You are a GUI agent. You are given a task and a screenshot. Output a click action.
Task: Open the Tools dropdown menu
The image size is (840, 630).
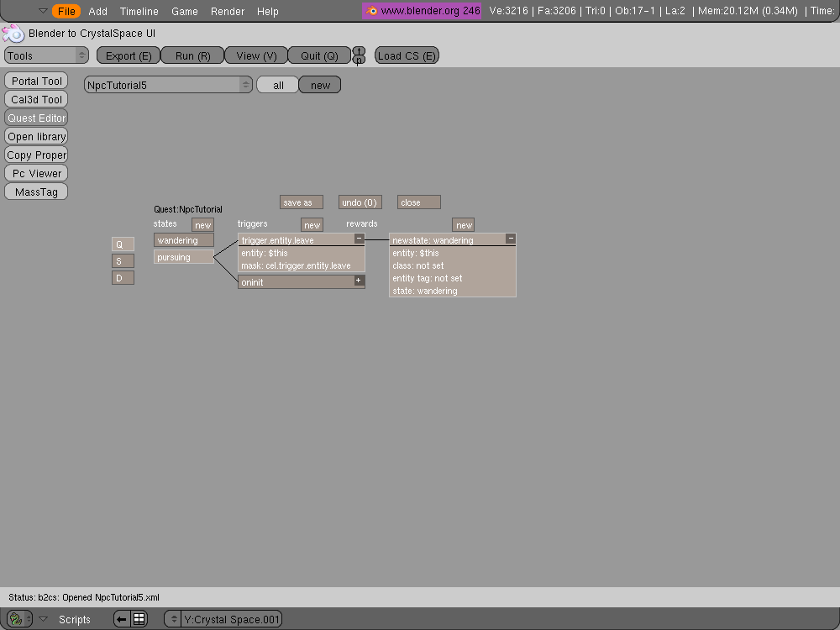coord(46,55)
